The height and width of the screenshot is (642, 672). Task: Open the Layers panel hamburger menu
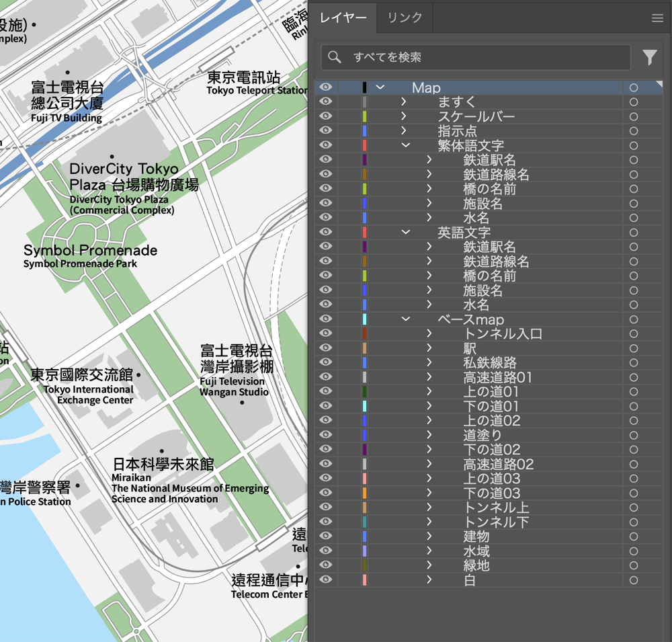coord(657,18)
